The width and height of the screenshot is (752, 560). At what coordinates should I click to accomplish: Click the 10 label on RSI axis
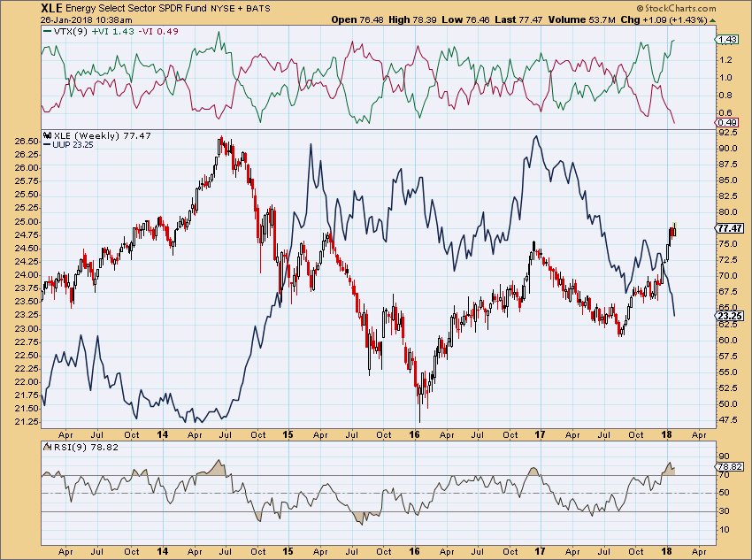725,529
